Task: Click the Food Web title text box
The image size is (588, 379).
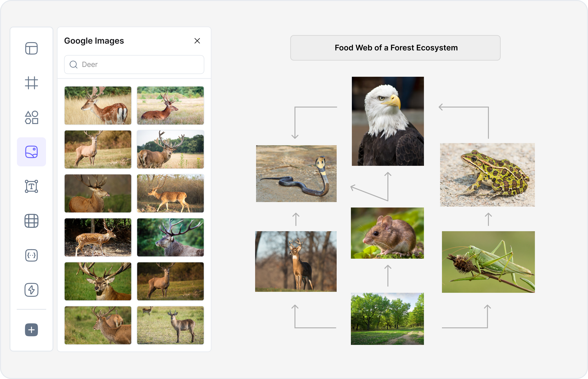Action: 395,48
